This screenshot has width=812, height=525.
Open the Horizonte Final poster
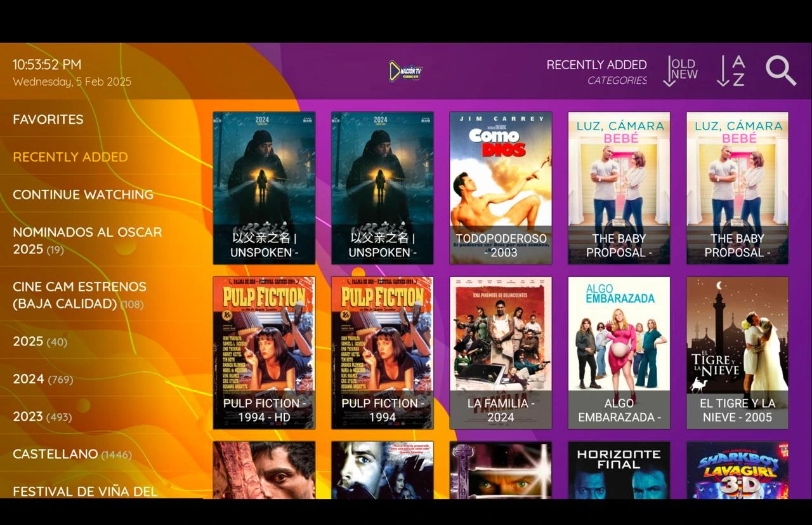(x=619, y=470)
